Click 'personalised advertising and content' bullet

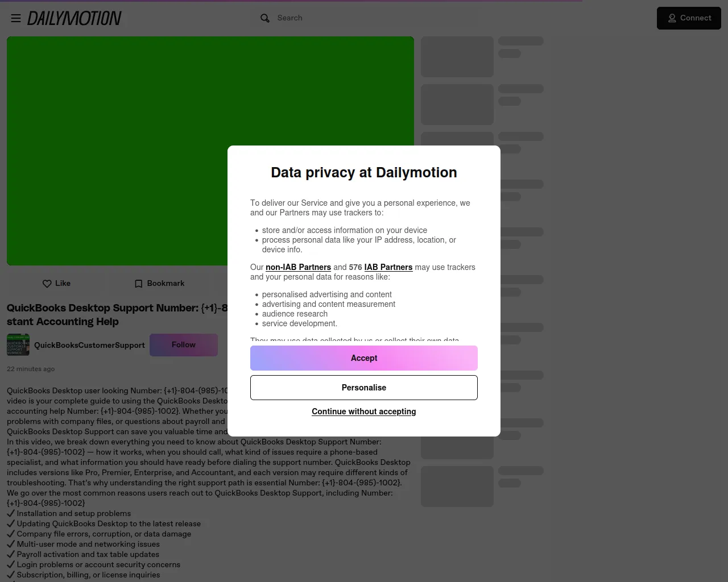click(x=327, y=294)
